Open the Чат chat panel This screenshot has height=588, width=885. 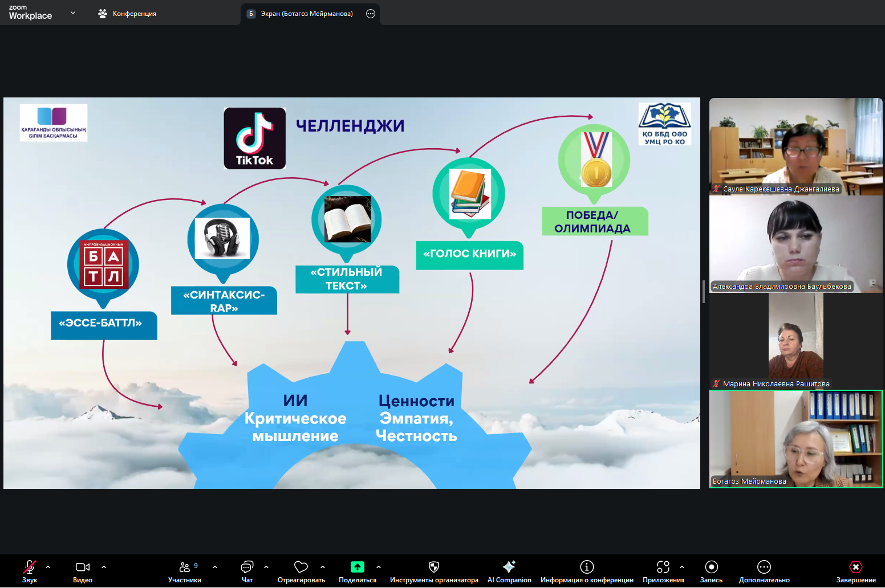(247, 567)
